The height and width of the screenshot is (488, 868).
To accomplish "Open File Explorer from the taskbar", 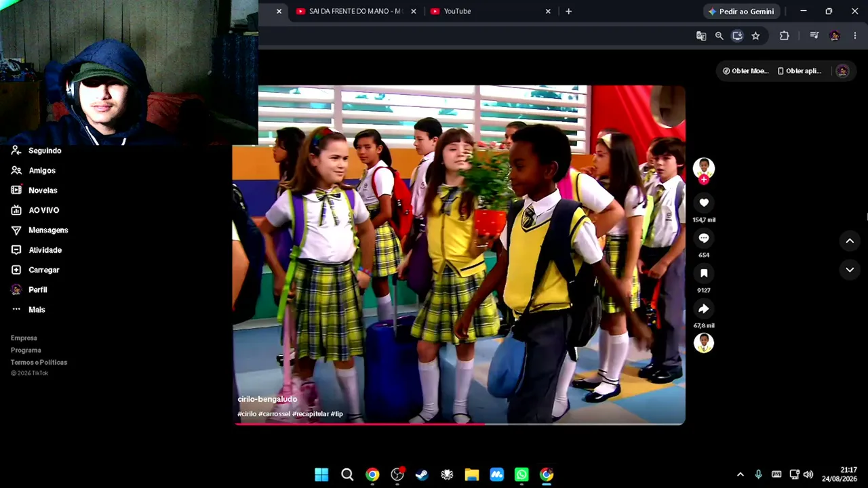I will (472, 474).
